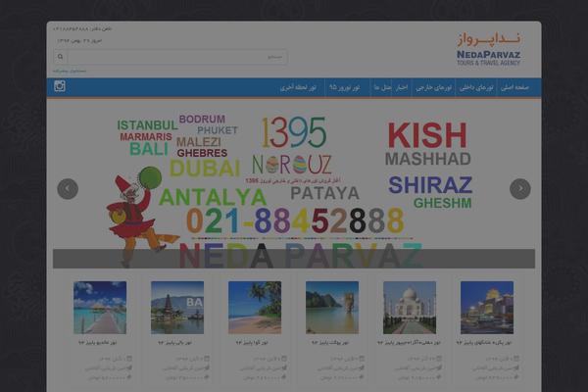Click the magnifier search icon button
This screenshot has width=588, height=392.
click(x=61, y=57)
